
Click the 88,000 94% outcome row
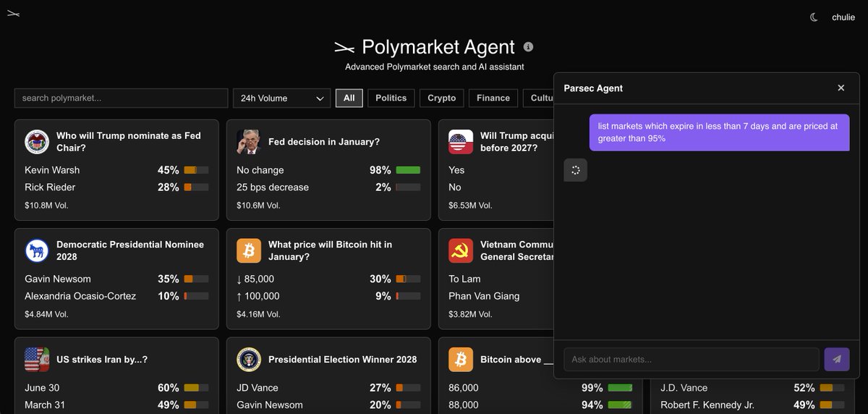point(540,405)
